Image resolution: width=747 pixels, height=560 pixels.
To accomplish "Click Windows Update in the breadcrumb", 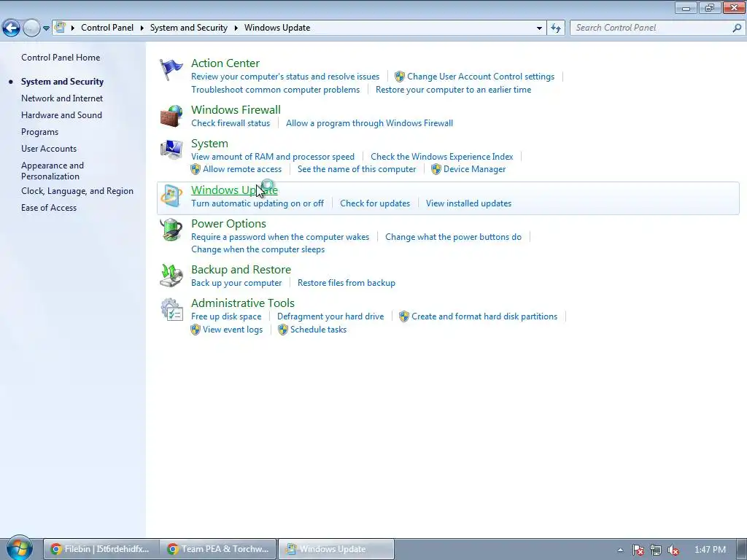I will (x=277, y=28).
